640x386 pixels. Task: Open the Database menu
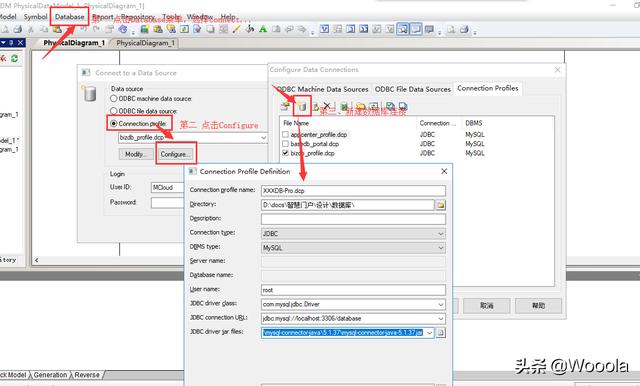(x=69, y=17)
